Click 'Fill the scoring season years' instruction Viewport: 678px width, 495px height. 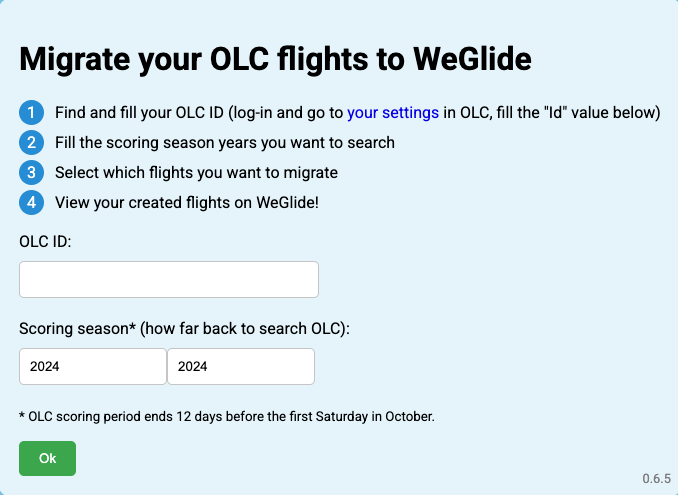click(224, 142)
